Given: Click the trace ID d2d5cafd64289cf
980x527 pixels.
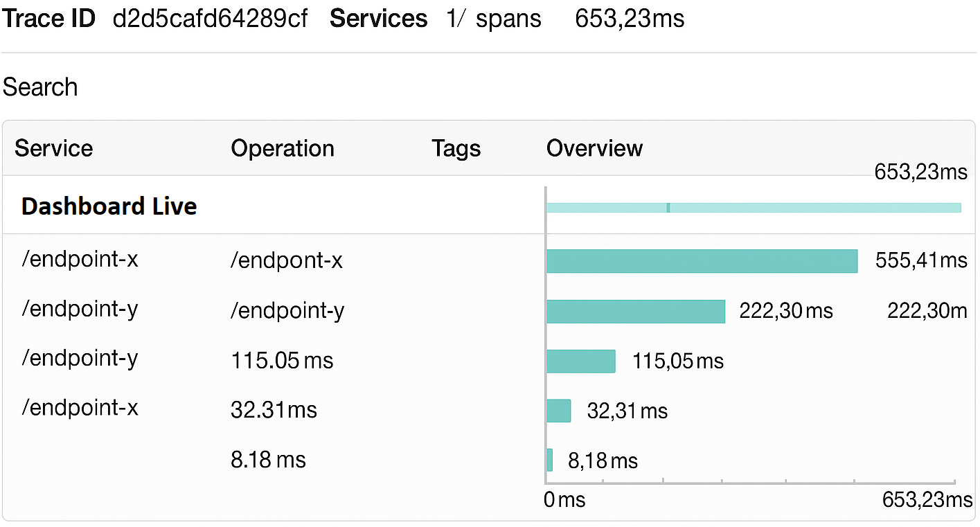Looking at the screenshot, I should click(x=211, y=19).
